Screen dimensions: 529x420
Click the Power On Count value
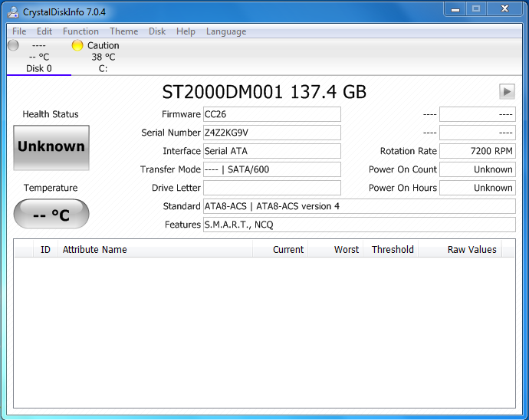tap(478, 169)
